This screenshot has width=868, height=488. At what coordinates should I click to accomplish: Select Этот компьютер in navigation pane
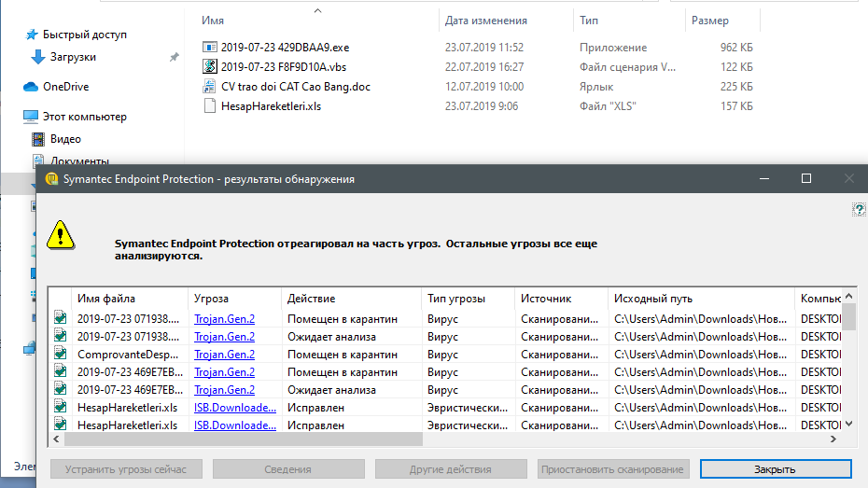point(85,117)
